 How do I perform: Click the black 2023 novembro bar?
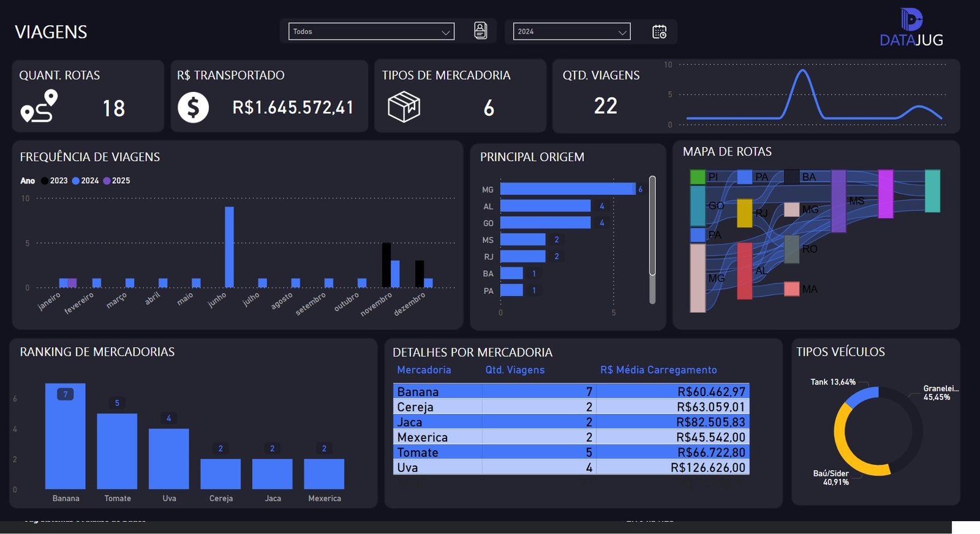tap(386, 265)
